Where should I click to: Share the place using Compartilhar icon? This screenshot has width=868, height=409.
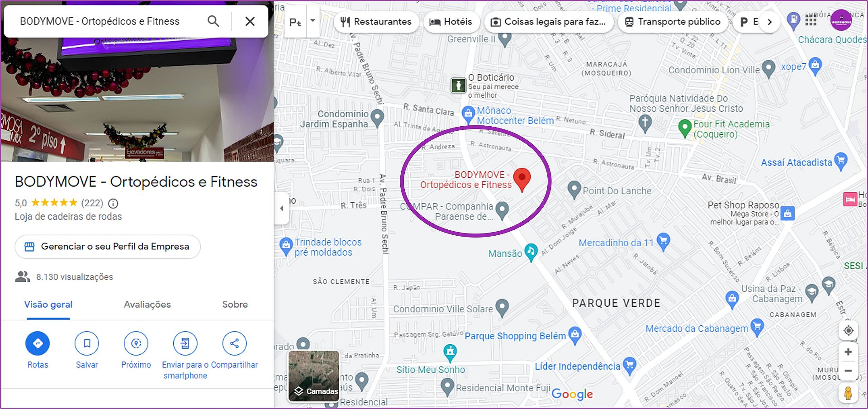click(x=234, y=343)
